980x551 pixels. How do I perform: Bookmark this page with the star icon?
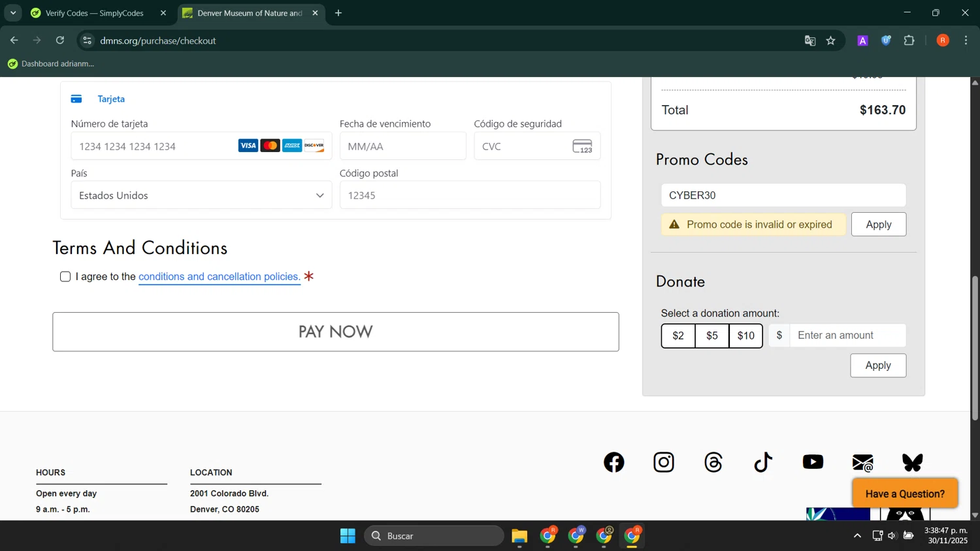tap(831, 40)
